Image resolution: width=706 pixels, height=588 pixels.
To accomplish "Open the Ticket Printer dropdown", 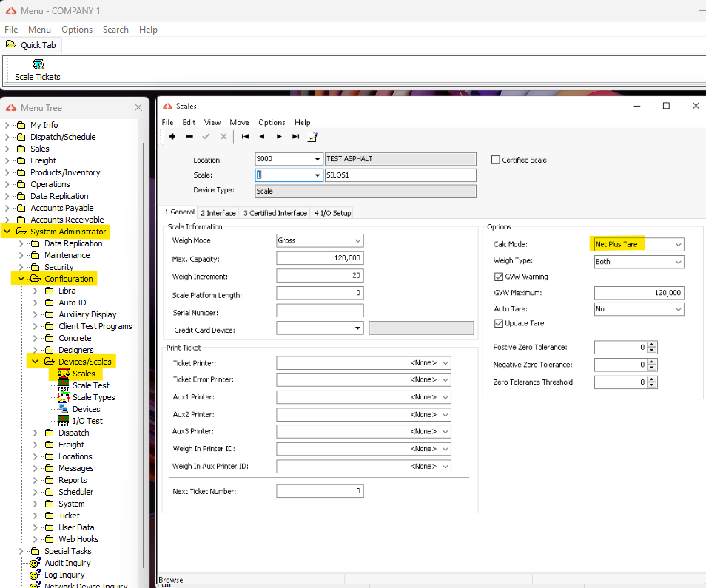I will 446,363.
